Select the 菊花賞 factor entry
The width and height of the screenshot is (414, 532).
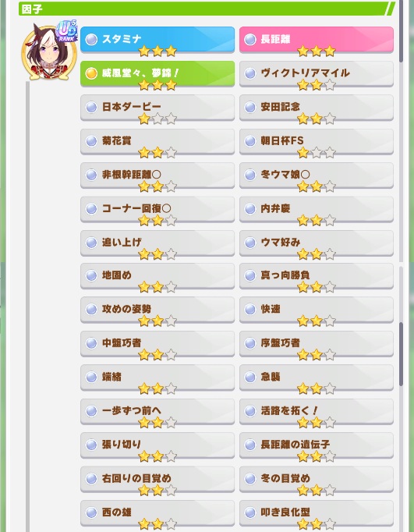coord(157,141)
